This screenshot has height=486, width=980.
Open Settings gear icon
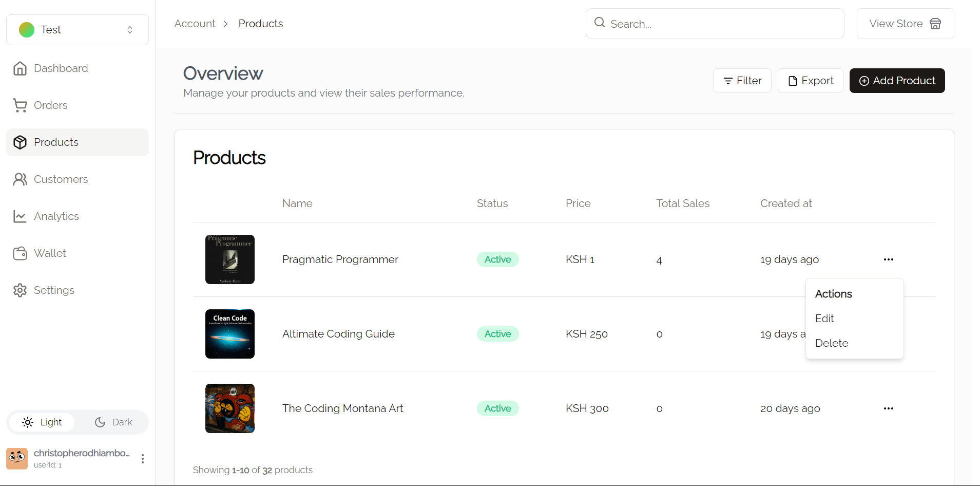click(20, 290)
